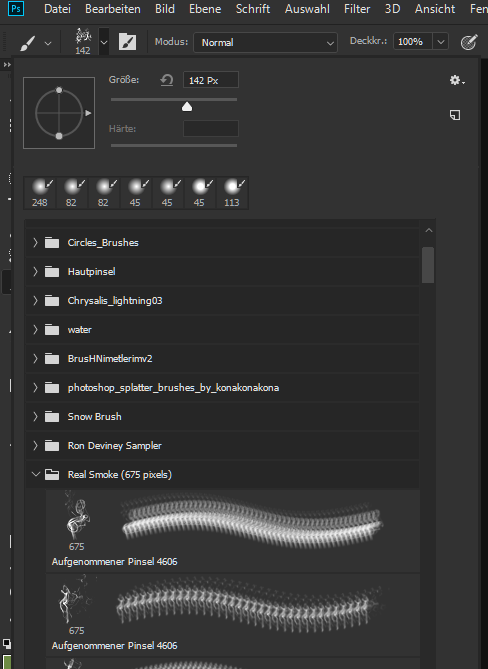Expand the Ron Deviney Sampler folder
Image resolution: width=488 pixels, height=669 pixels.
click(x=35, y=445)
